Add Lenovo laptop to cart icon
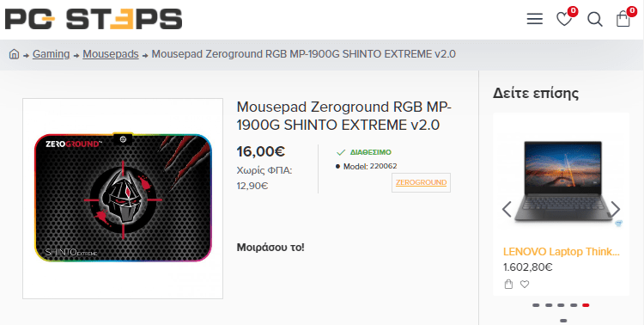 508,285
